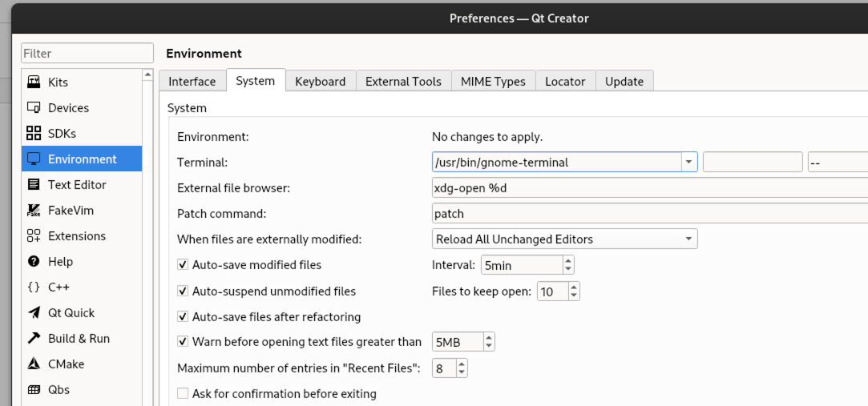Click the 'No changes to apply.' text
Screen dimensions: 868x406
pos(487,137)
